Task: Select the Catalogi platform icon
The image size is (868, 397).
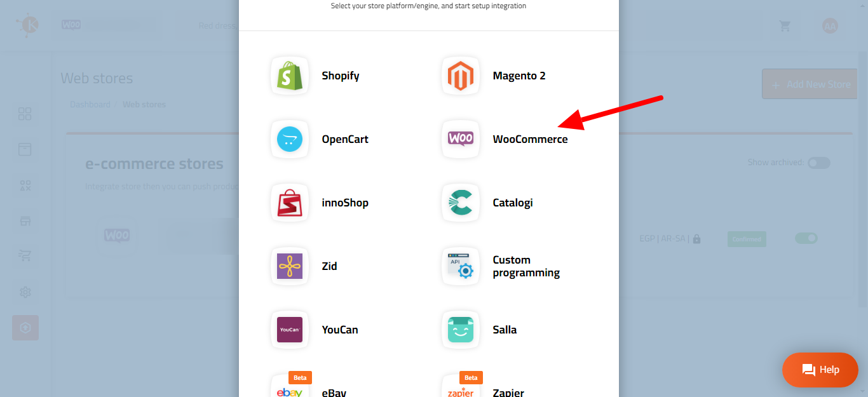Action: 461,203
